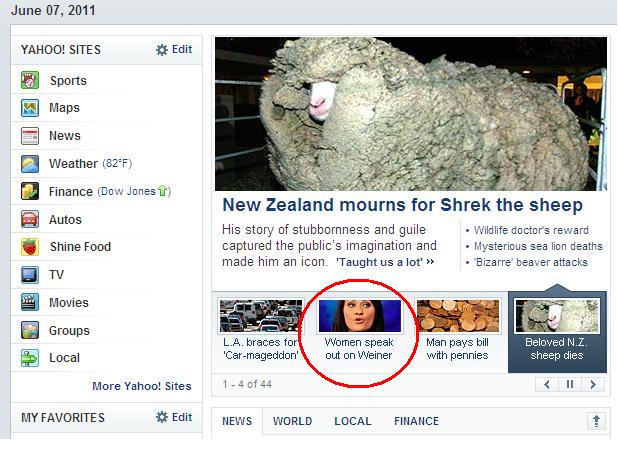Open the TV icon in the sidebar
The width and height of the screenshot is (620, 450).
30,274
